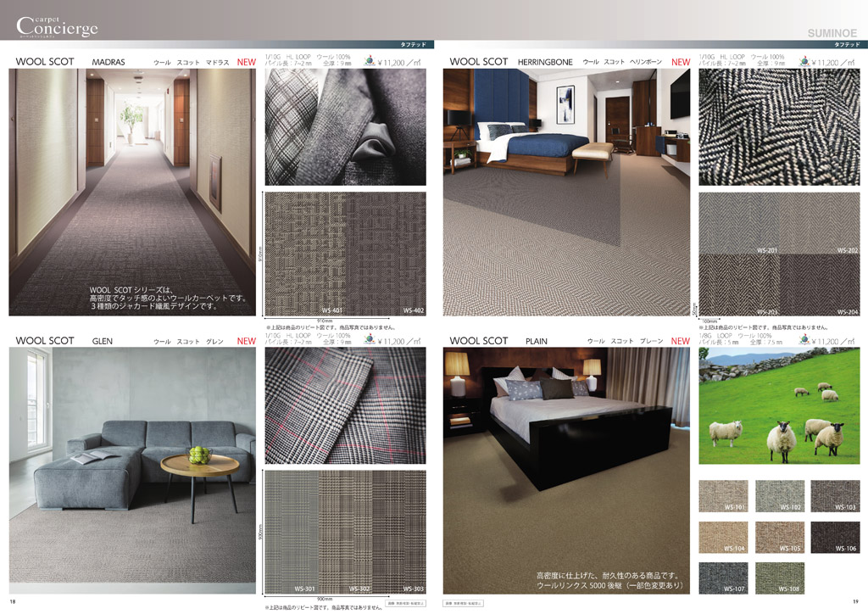Select the WS-401 madras pattern swatch
The height and width of the screenshot is (614, 868).
point(305,254)
